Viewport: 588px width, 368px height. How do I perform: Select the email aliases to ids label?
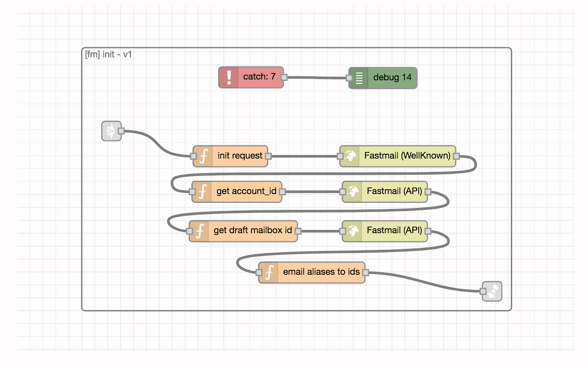coord(321,272)
